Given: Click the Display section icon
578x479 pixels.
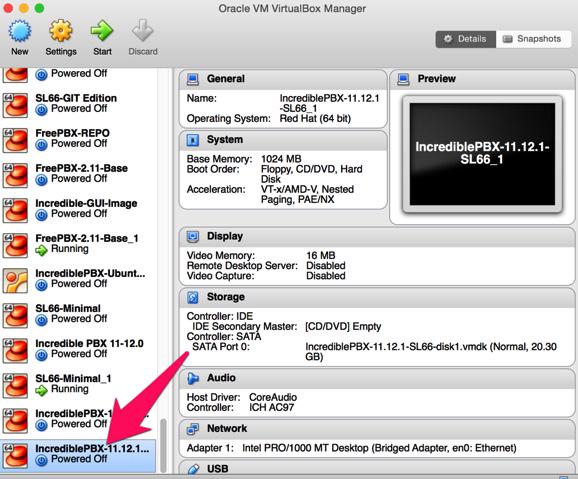Looking at the screenshot, I should click(x=192, y=236).
